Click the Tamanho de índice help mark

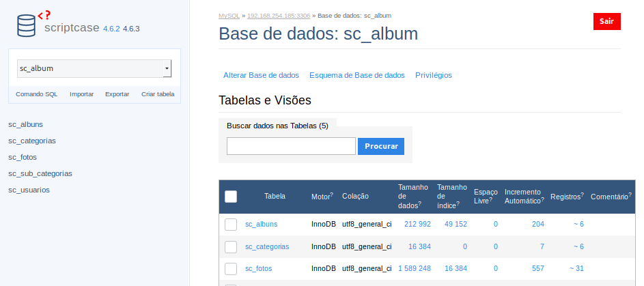(458, 203)
